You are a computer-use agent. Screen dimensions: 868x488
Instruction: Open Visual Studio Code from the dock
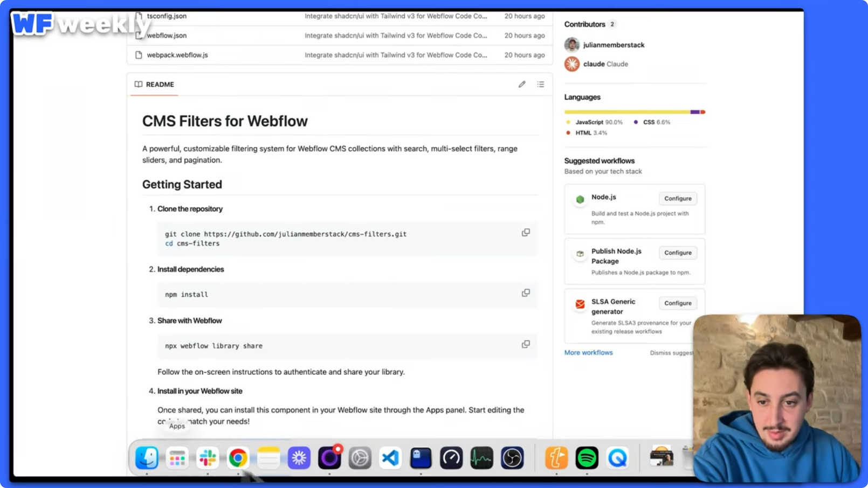[x=390, y=458]
